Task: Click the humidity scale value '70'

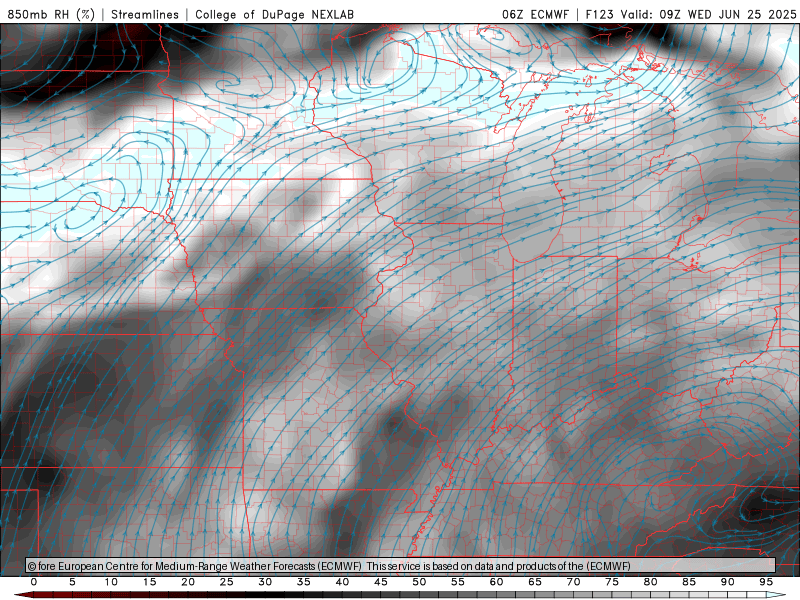Action: click(573, 582)
